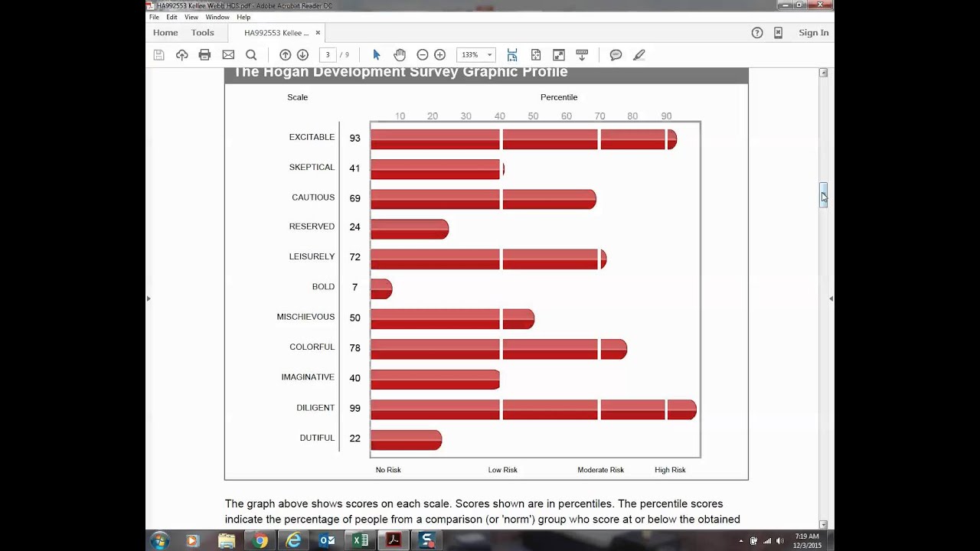Open File Explorer from taskbar
Viewport: 980px width, 551px height.
click(227, 541)
